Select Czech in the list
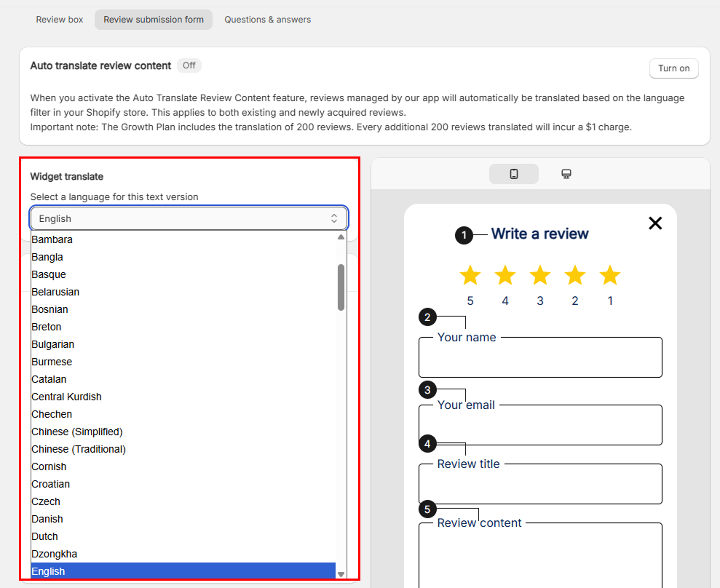Viewport: 720px width, 588px height. coord(183,501)
